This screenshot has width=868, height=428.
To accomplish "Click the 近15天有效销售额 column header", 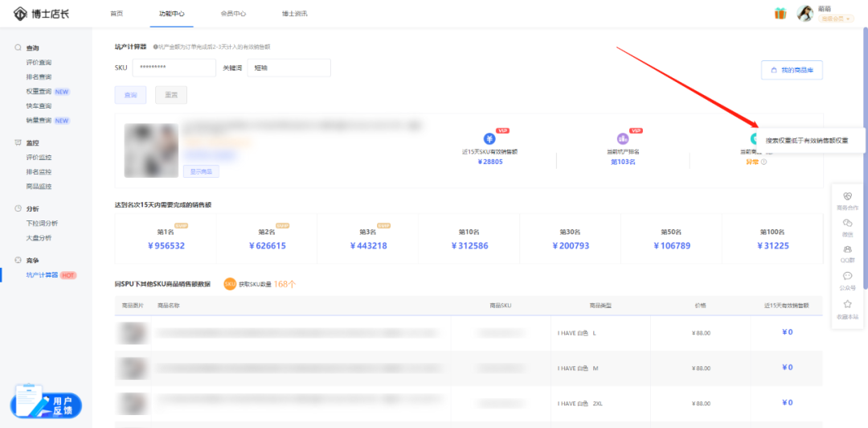I will [787, 306].
